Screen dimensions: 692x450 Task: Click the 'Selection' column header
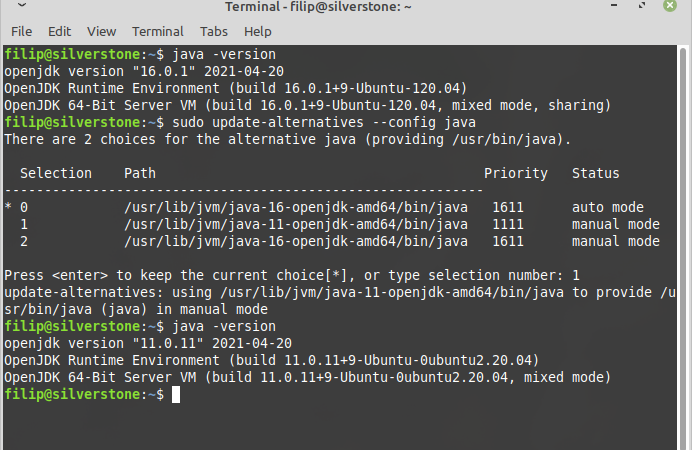click(x=56, y=173)
